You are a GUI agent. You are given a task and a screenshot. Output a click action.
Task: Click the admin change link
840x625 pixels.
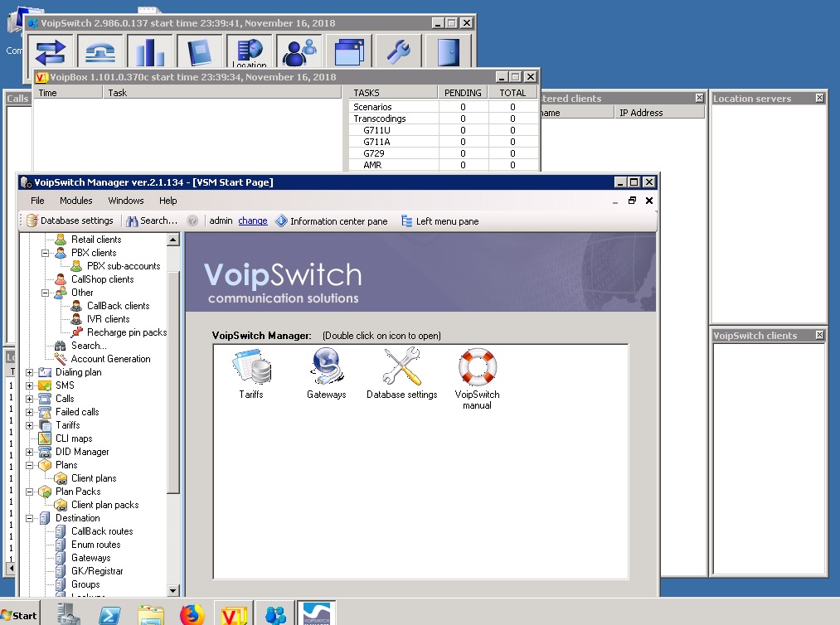253,220
